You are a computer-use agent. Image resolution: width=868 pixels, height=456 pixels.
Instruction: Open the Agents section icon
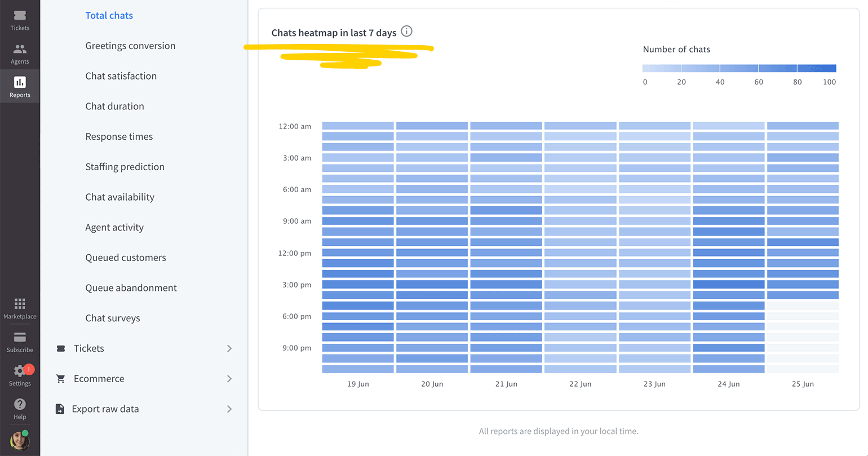20,49
